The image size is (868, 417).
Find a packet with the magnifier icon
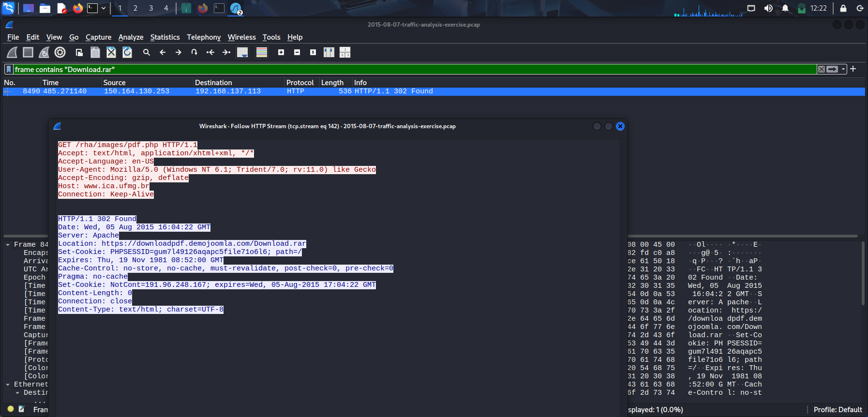[147, 52]
